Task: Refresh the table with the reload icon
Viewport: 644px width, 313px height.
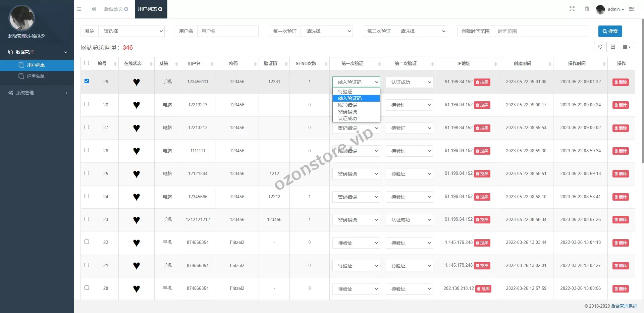Action: coord(600,47)
